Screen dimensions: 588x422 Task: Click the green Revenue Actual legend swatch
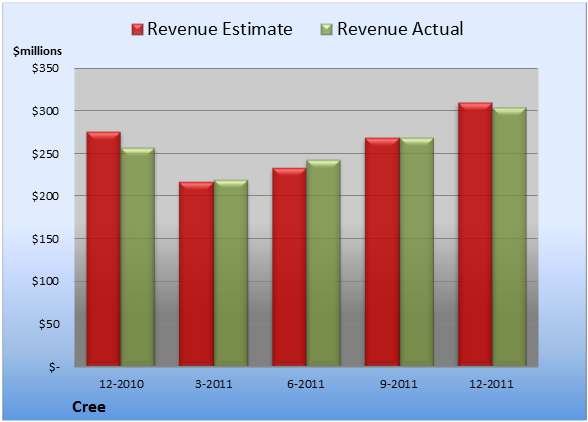point(327,30)
